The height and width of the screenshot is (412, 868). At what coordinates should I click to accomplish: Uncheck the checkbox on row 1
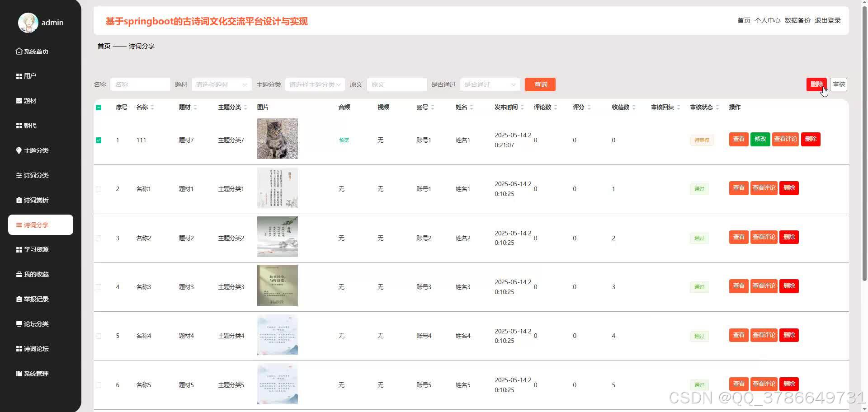click(x=99, y=140)
